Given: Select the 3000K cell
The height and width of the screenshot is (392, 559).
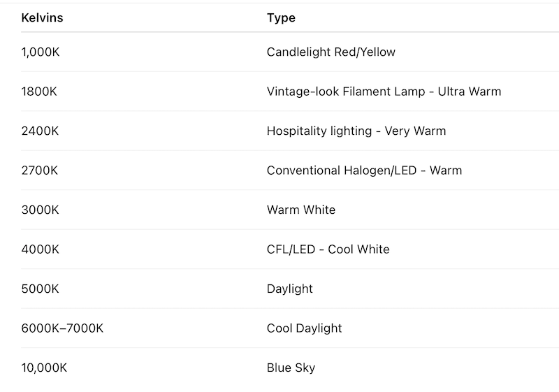Looking at the screenshot, I should pyautogui.click(x=41, y=210).
